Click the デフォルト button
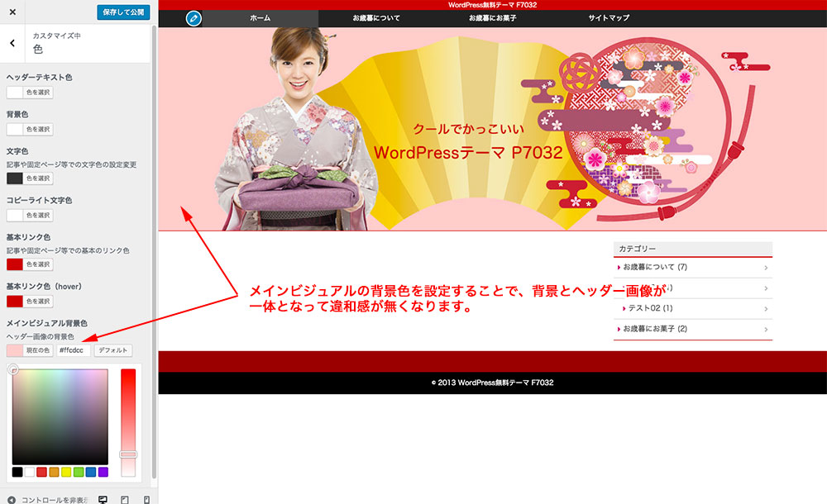 [112, 350]
